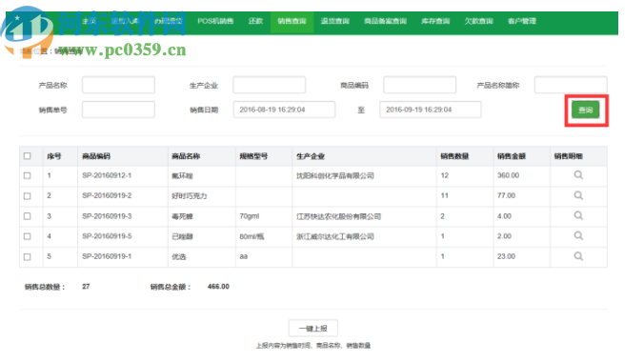The width and height of the screenshot is (644, 362).
Task: Open end date field 2016-09-19 16:29:04
Action: [x=431, y=110]
